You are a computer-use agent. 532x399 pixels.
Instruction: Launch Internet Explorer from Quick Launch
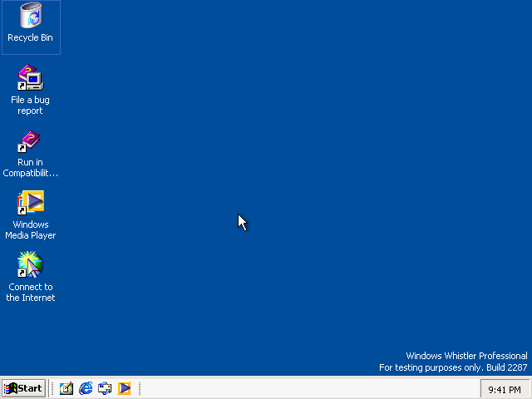pyautogui.click(x=86, y=388)
